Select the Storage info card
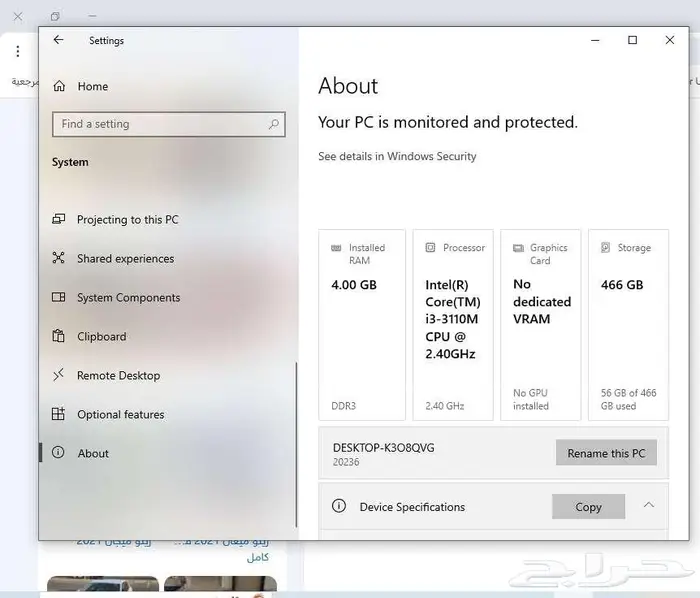700x598 pixels. coord(628,325)
